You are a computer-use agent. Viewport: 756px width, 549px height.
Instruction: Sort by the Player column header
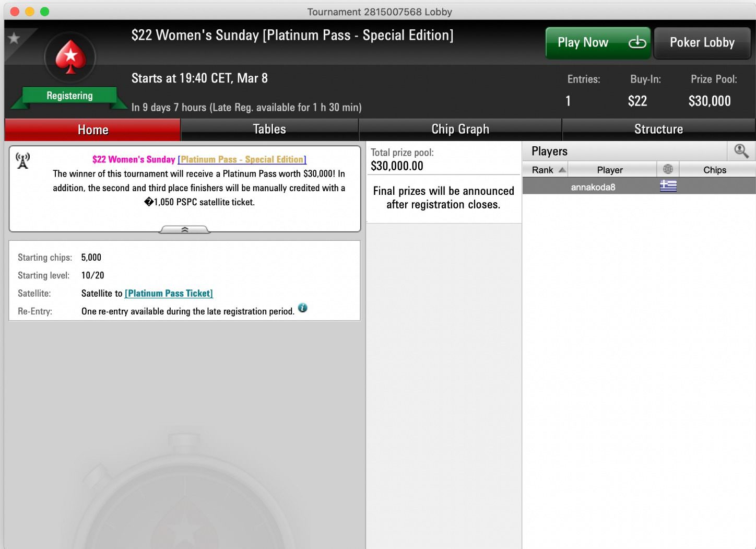(x=612, y=170)
